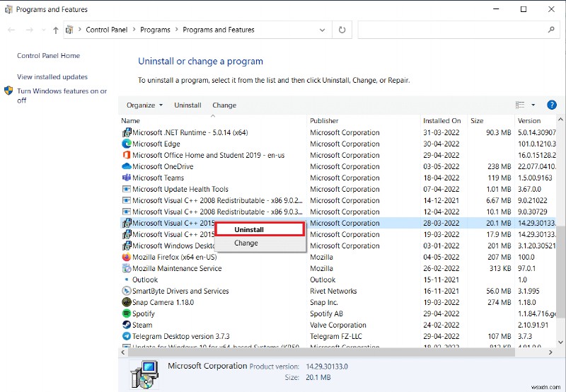This screenshot has width=566, height=392.
Task: Sort list by Publisher column header
Action: [364, 120]
